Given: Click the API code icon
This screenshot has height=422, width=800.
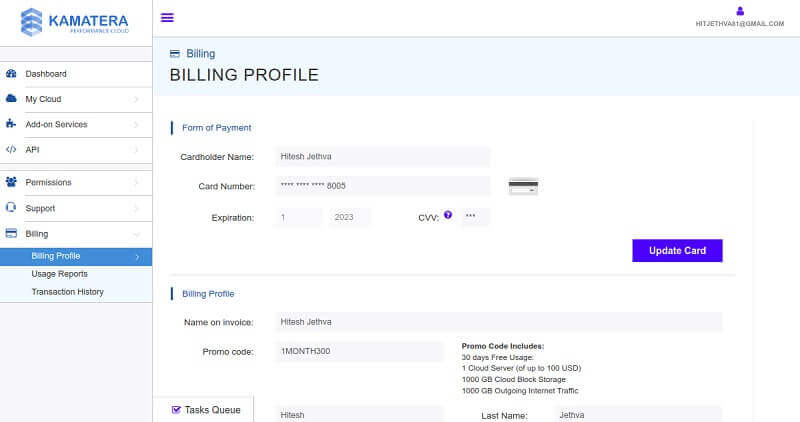Looking at the screenshot, I should (11, 149).
